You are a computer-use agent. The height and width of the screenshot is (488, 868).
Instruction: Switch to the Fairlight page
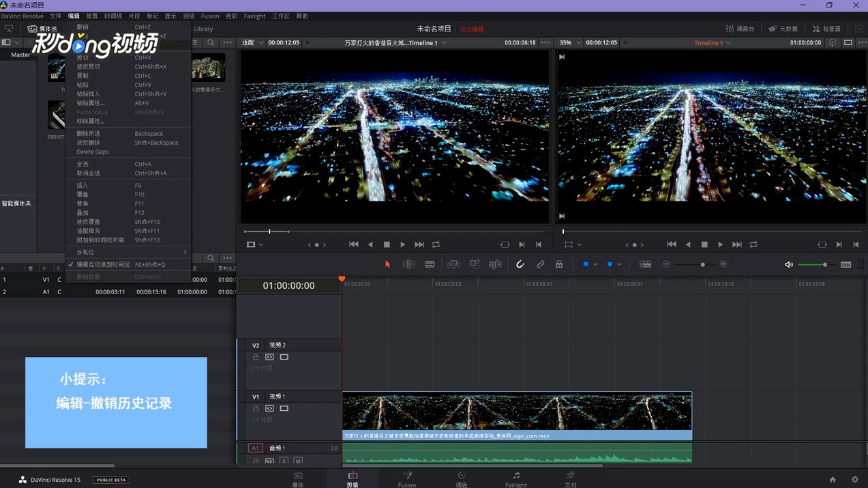[x=516, y=480]
